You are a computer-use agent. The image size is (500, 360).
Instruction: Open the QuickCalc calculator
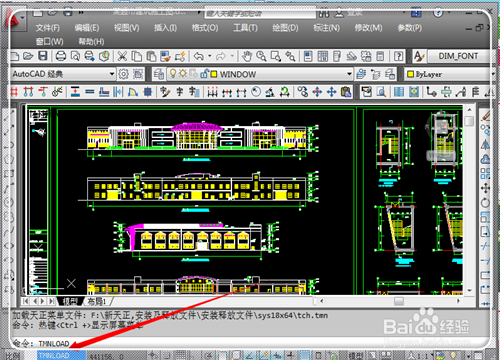coord(380,56)
